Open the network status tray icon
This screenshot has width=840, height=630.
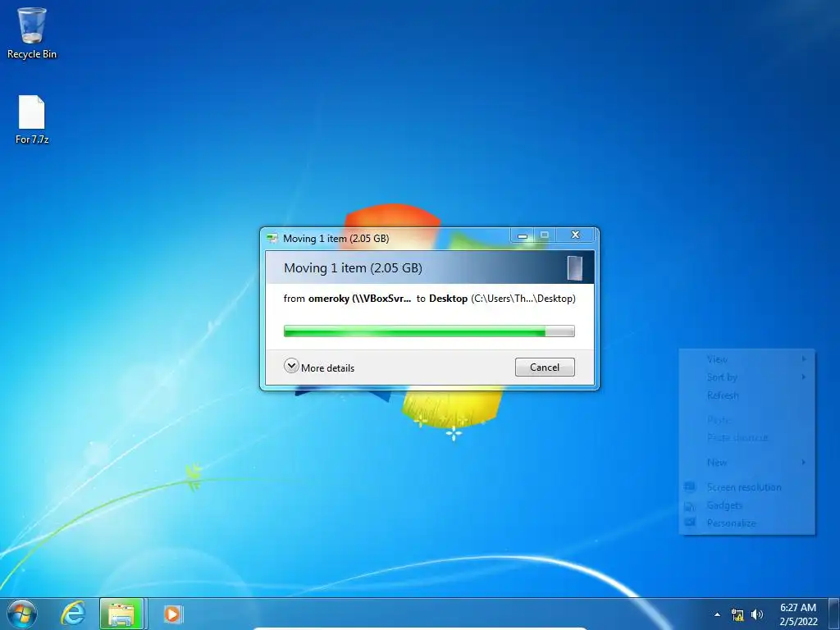click(x=737, y=614)
